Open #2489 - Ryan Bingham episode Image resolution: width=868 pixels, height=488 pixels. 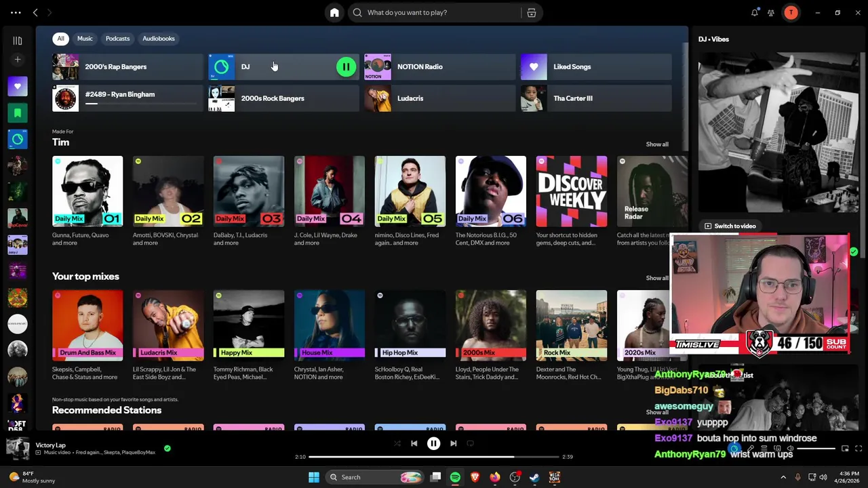127,98
